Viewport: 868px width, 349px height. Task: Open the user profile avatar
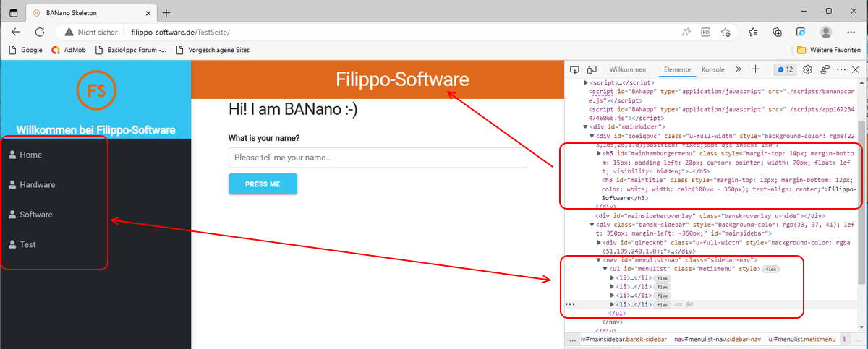[x=825, y=32]
